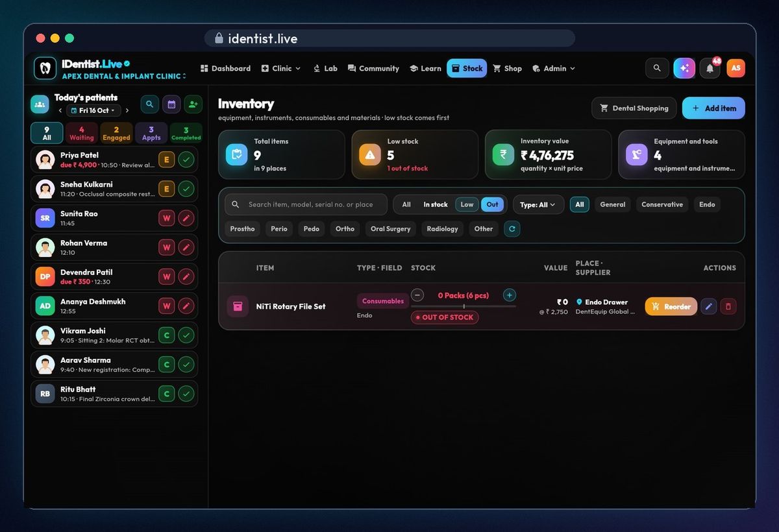The height and width of the screenshot is (532, 779).
Task: Open the Dashboard nav item
Action: 225,68
